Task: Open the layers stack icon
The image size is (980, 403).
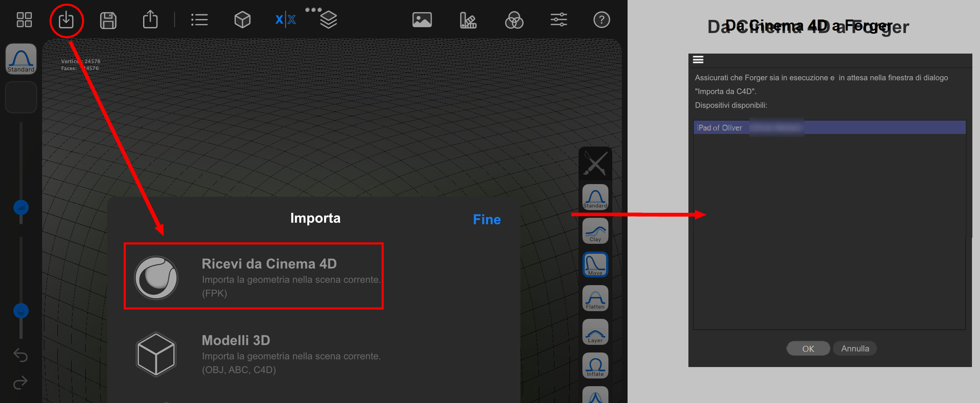Action: click(x=328, y=20)
